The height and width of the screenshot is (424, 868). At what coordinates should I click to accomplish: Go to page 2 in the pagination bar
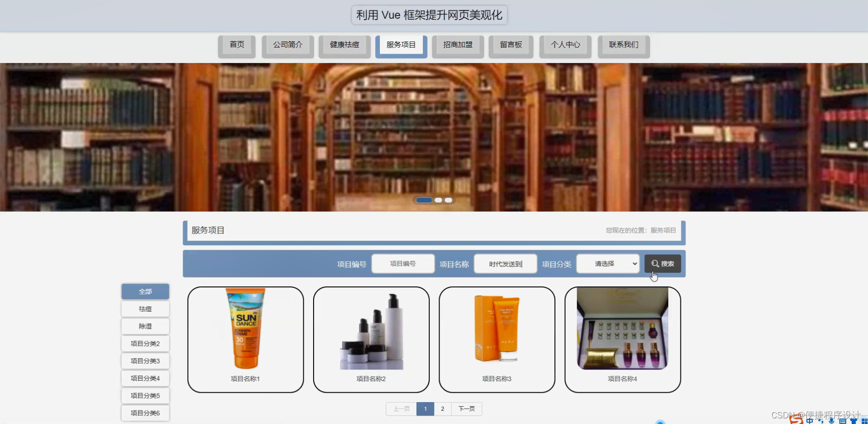pyautogui.click(x=442, y=408)
